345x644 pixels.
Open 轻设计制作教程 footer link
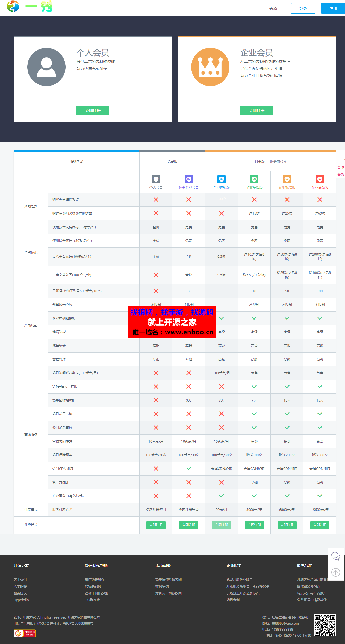tap(96, 593)
